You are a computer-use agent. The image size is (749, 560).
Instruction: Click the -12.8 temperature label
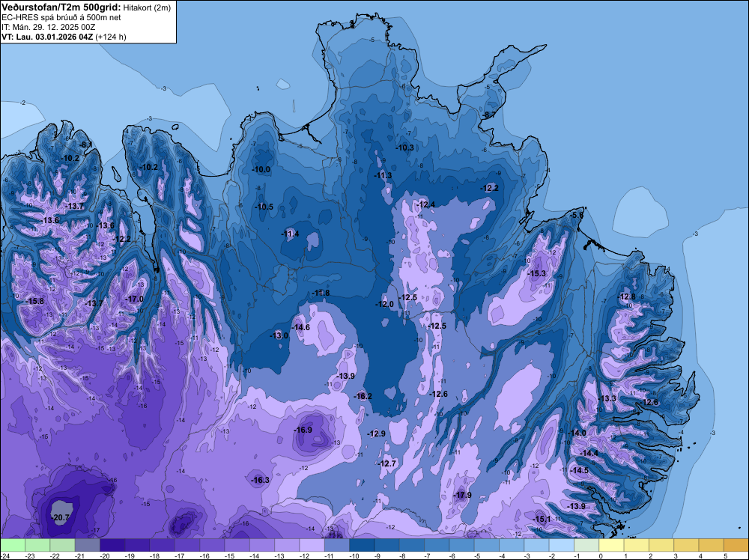(x=627, y=296)
